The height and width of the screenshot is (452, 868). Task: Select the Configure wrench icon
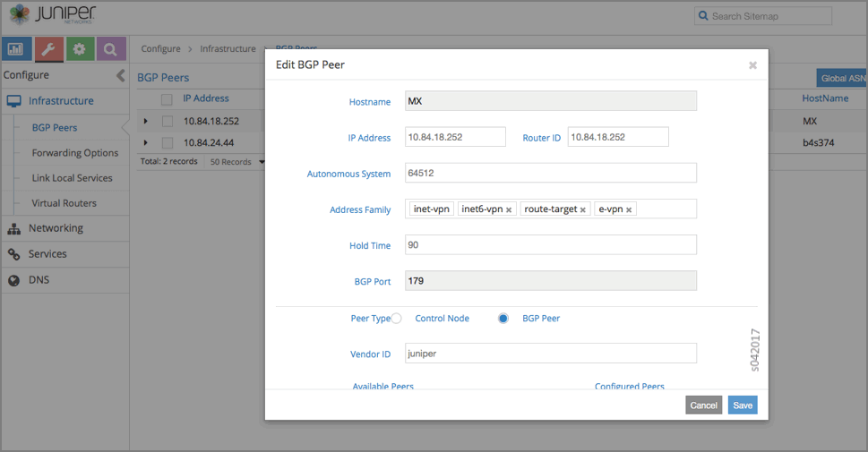(48, 50)
